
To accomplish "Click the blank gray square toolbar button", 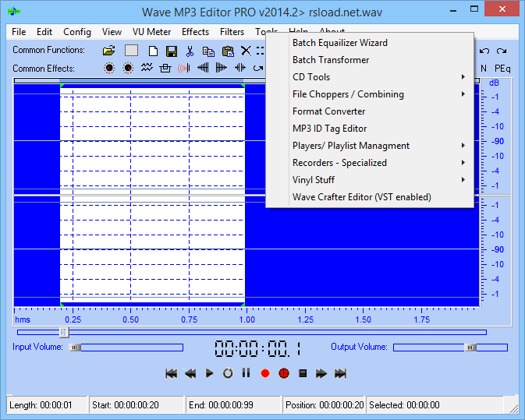I will 131,51.
